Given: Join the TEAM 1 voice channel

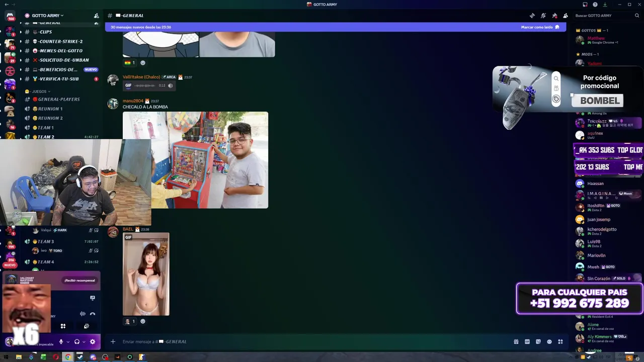Looking at the screenshot, I should coord(60,128).
